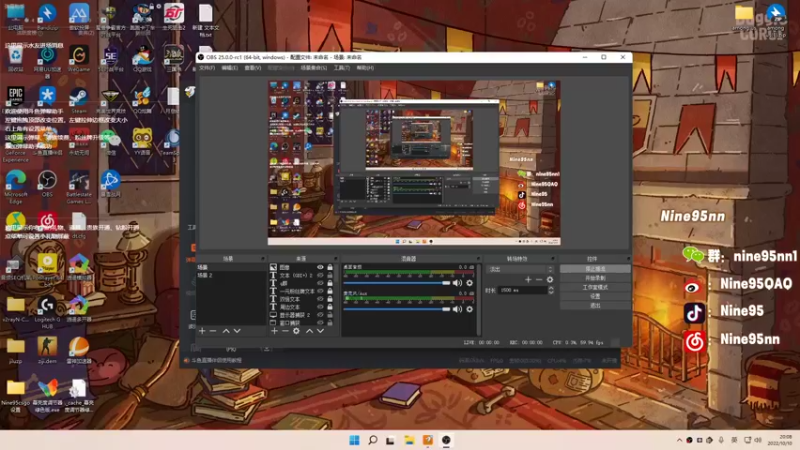Add a scene transition with plus icon

[x=528, y=280]
